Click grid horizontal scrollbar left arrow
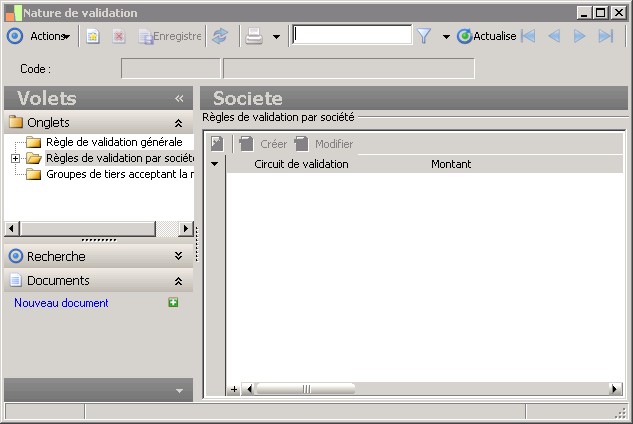Screen dimensions: 633x424 [249, 389]
